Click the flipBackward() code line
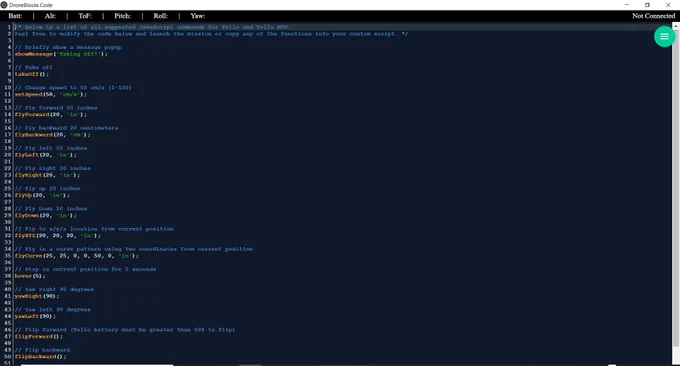 click(x=40, y=356)
